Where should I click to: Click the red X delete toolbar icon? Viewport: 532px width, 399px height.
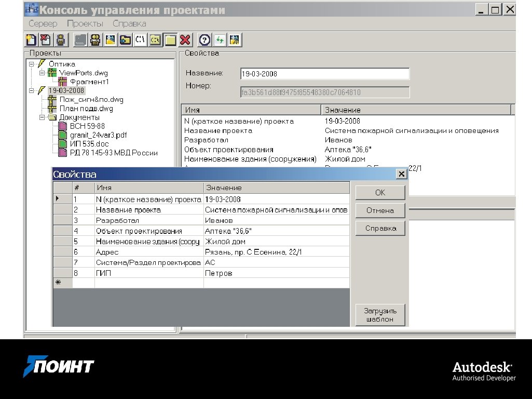click(x=185, y=40)
